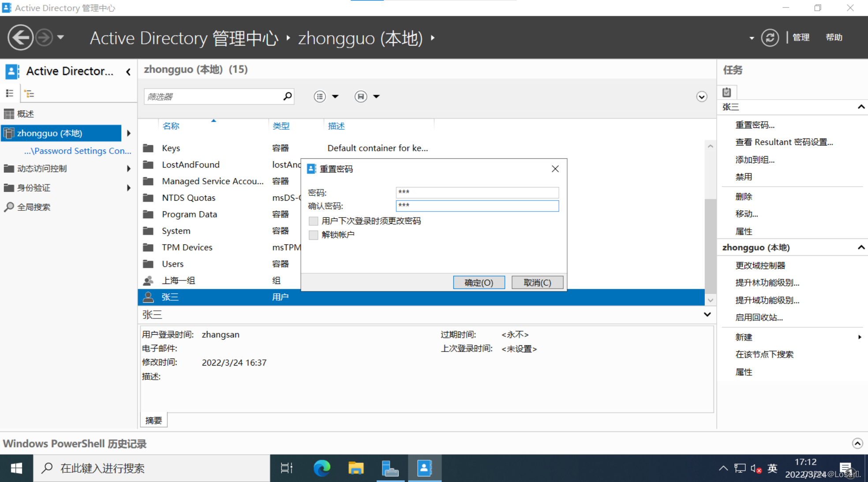This screenshot has width=868, height=482.
Task: Click the back navigation arrow icon
Action: [x=20, y=37]
